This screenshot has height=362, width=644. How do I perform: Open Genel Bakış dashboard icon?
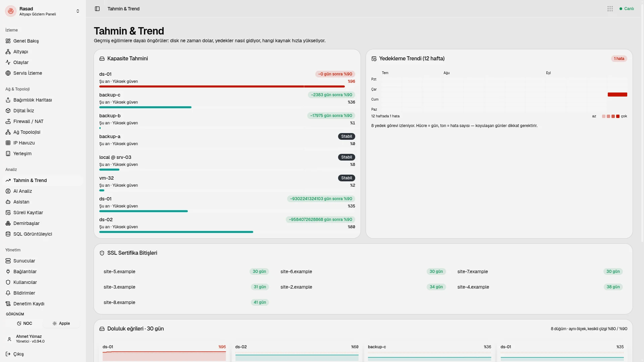pos(8,41)
